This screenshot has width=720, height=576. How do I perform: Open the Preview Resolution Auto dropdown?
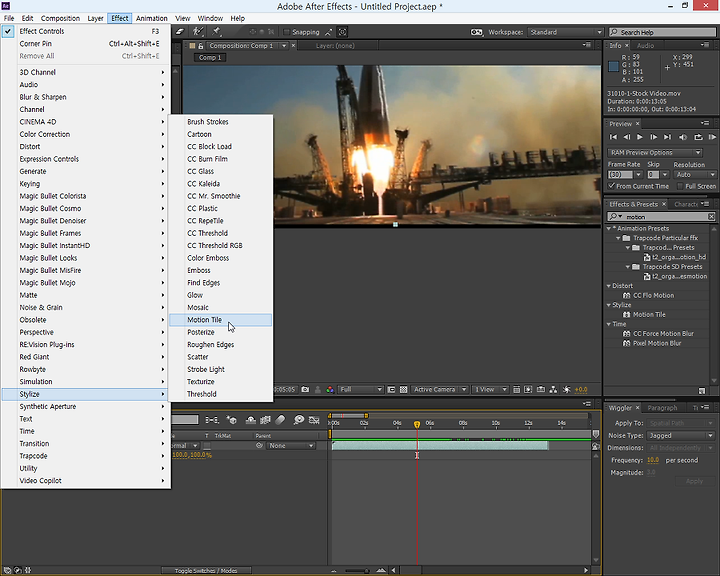[x=695, y=175]
